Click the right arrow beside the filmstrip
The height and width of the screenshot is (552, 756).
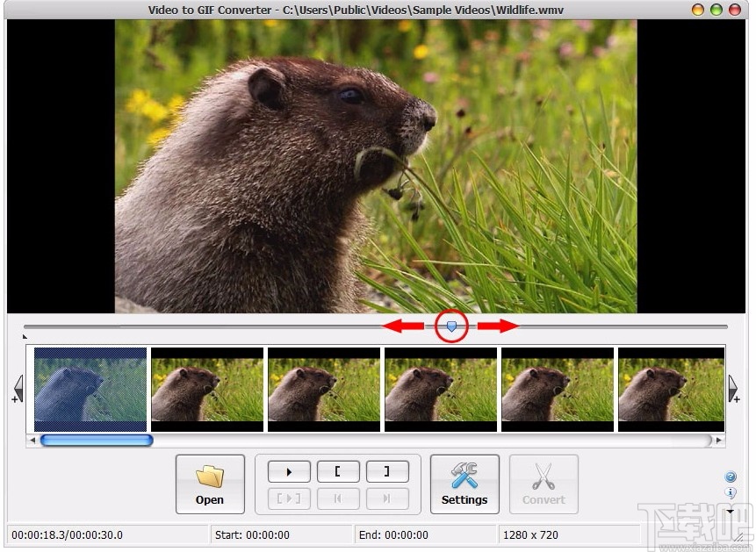(x=733, y=390)
